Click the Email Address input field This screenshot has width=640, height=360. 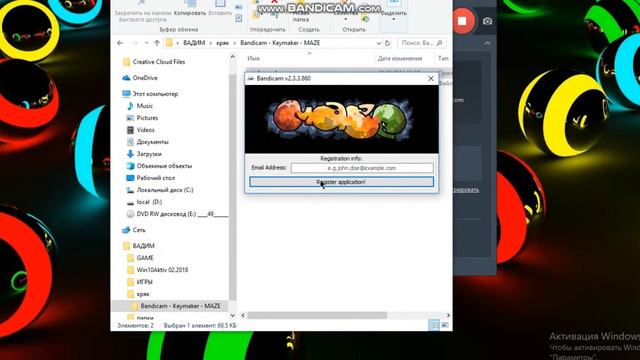[x=362, y=168]
